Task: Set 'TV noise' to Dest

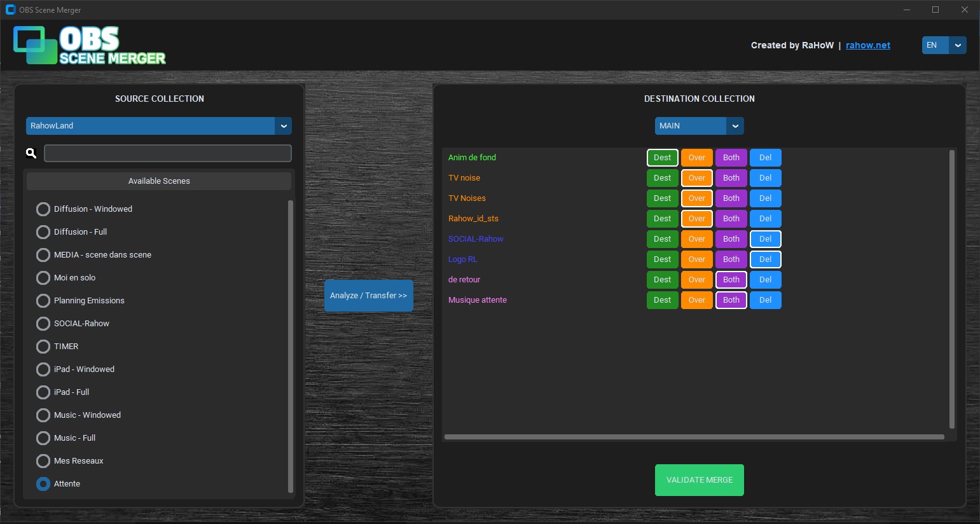Action: 661,177
